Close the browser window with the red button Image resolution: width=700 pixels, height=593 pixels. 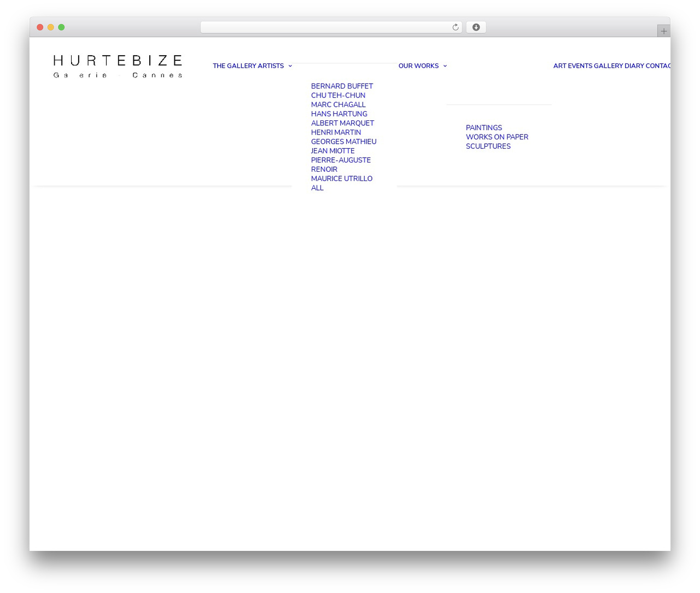40,27
